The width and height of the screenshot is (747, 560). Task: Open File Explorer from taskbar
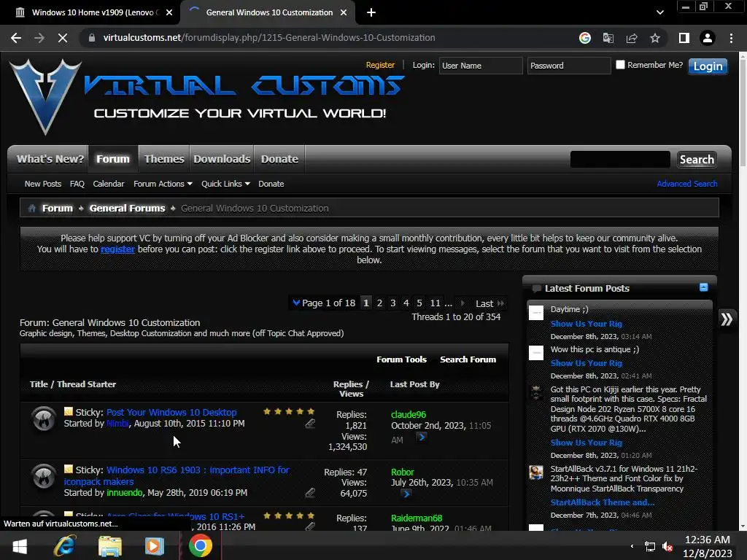pyautogui.click(x=110, y=545)
